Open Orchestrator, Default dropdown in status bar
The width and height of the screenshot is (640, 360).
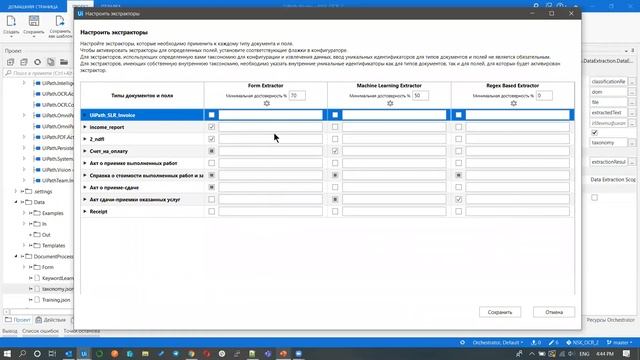pyautogui.click(x=498, y=342)
